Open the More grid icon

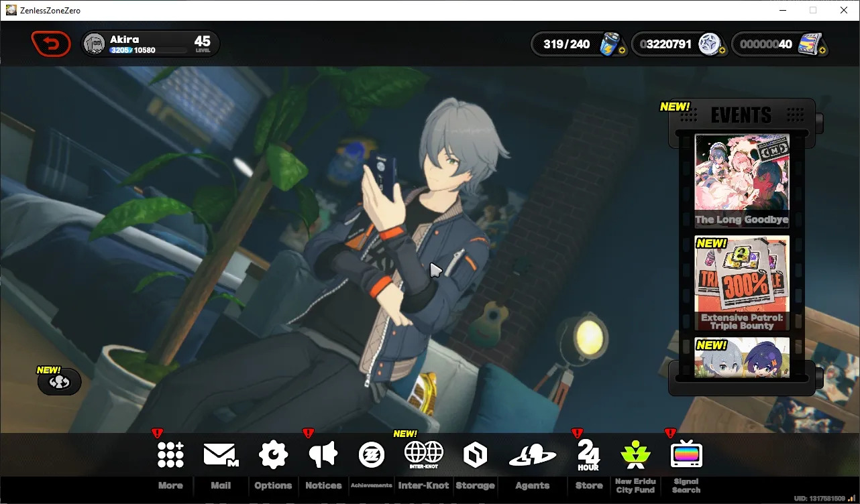point(170,454)
